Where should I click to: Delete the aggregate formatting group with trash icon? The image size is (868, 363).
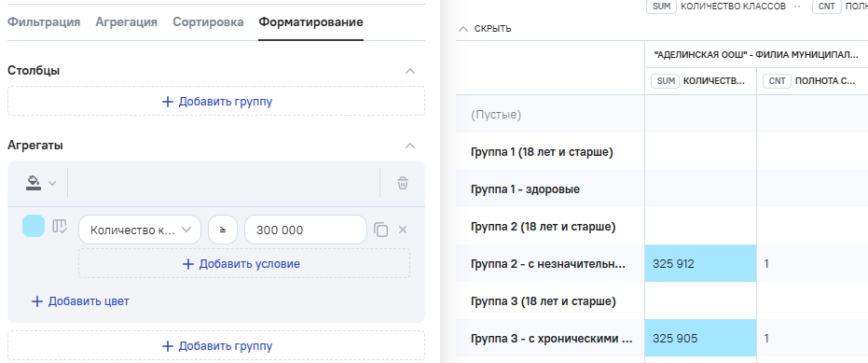coord(403,183)
